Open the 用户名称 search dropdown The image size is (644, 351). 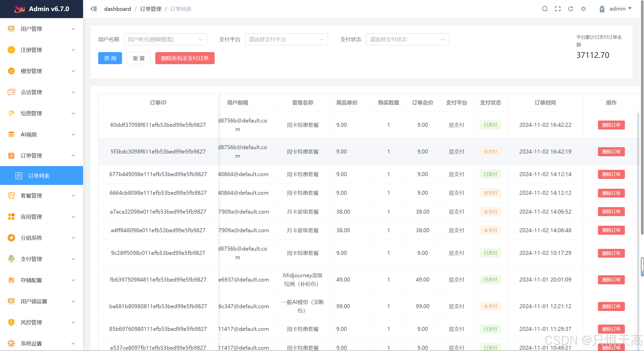165,40
